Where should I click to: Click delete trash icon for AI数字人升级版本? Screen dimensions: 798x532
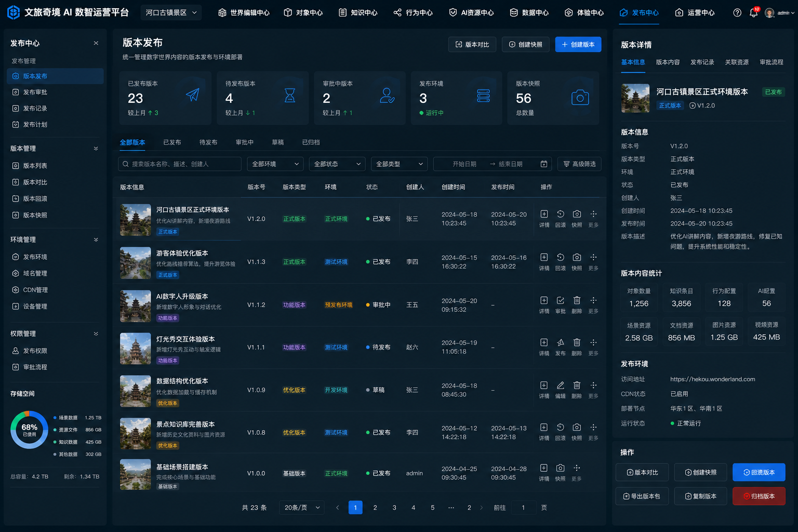pyautogui.click(x=577, y=300)
